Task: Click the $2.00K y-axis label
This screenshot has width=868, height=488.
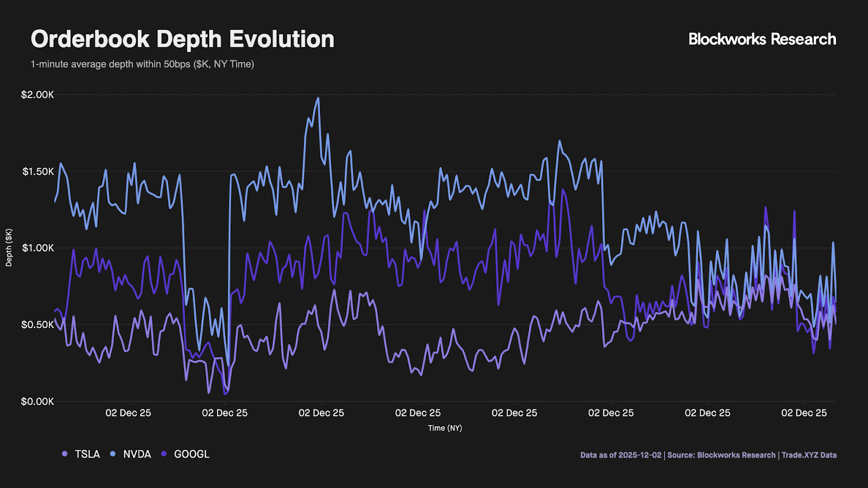Action: (x=37, y=95)
